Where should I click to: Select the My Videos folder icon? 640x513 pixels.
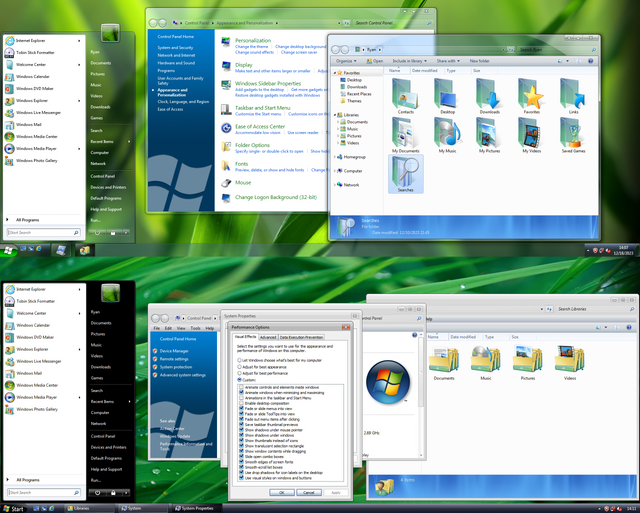(x=531, y=135)
